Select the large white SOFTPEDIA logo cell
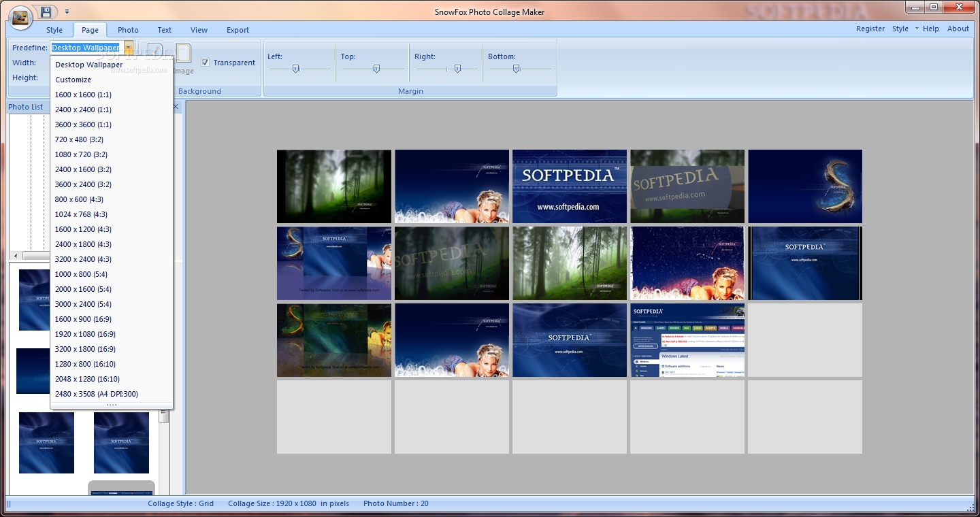The image size is (980, 517). point(570,186)
